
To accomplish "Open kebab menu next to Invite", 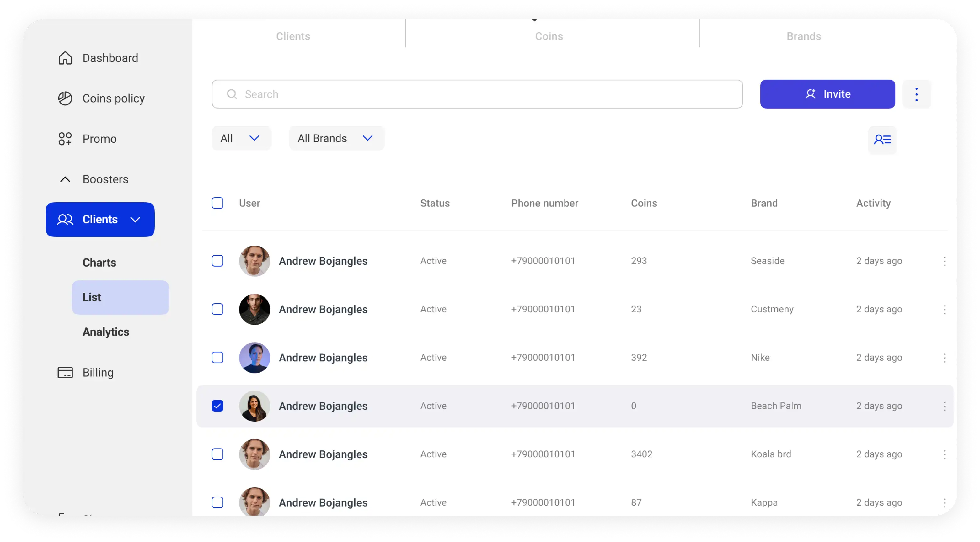I will click(x=917, y=94).
